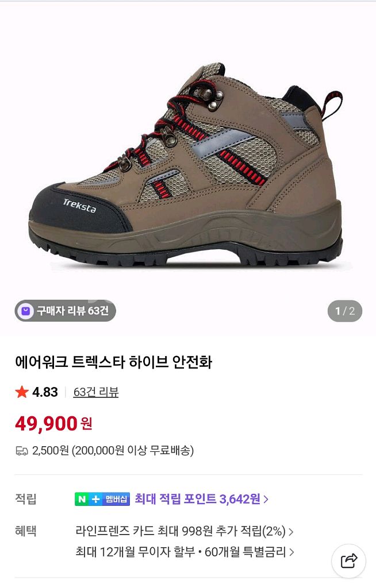Tap the purple buyer review bag icon
376x588 pixels.
point(25,311)
